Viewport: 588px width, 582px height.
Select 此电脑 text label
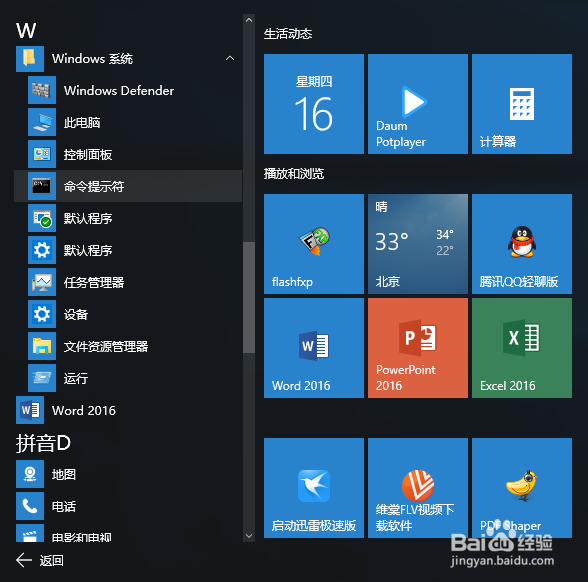[x=82, y=123]
